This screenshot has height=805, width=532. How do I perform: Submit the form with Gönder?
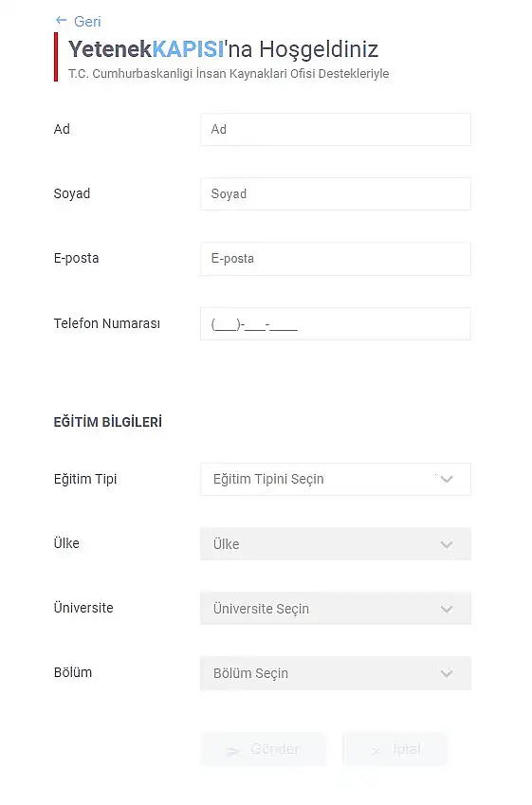tap(263, 749)
